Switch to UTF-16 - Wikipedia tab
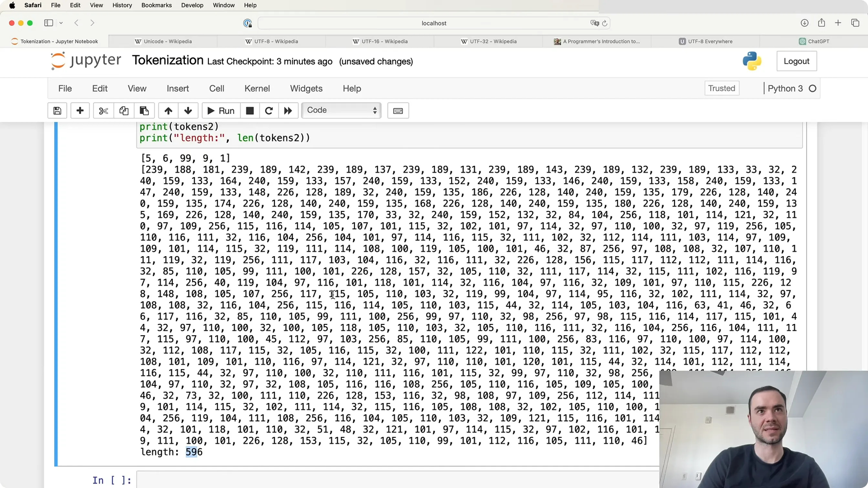868x488 pixels. click(x=380, y=41)
